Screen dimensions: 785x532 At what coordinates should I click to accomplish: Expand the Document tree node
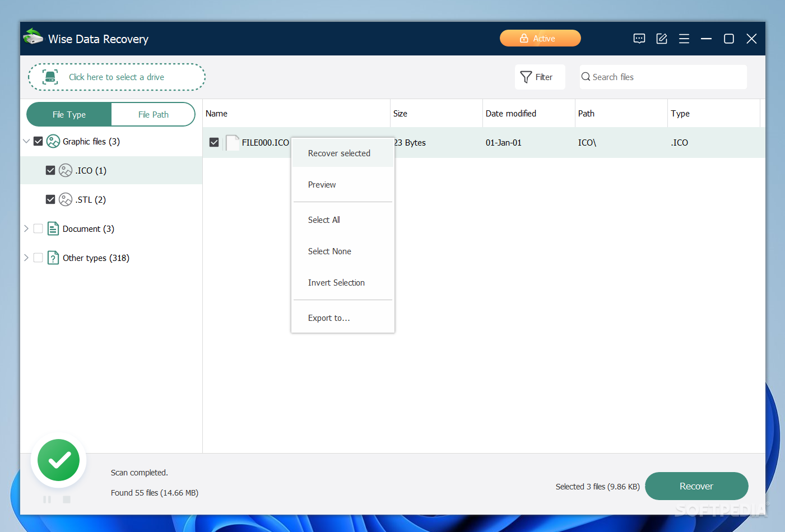point(26,228)
